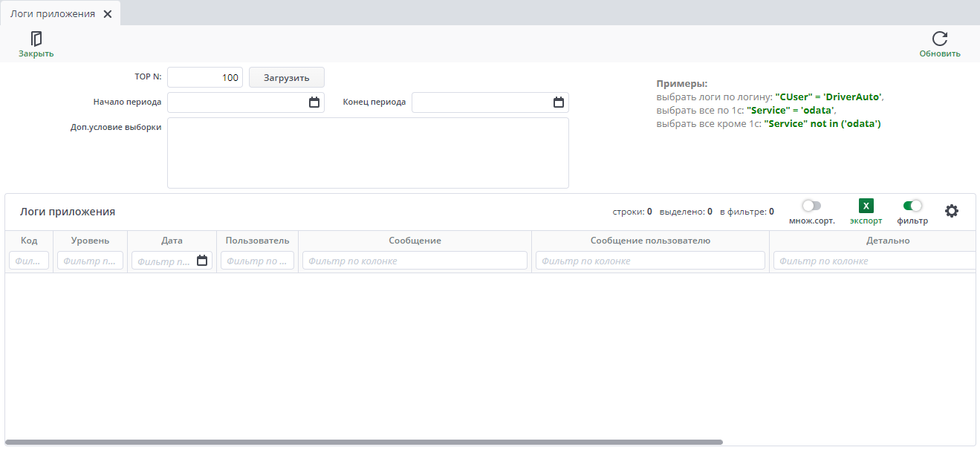Click the Загрузить button
The image size is (980, 450).
[x=286, y=77]
